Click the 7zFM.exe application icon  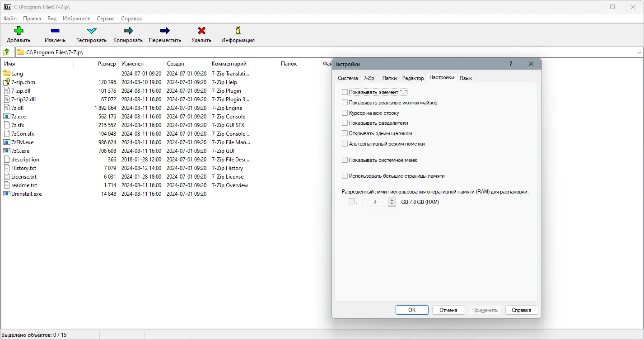(7, 142)
